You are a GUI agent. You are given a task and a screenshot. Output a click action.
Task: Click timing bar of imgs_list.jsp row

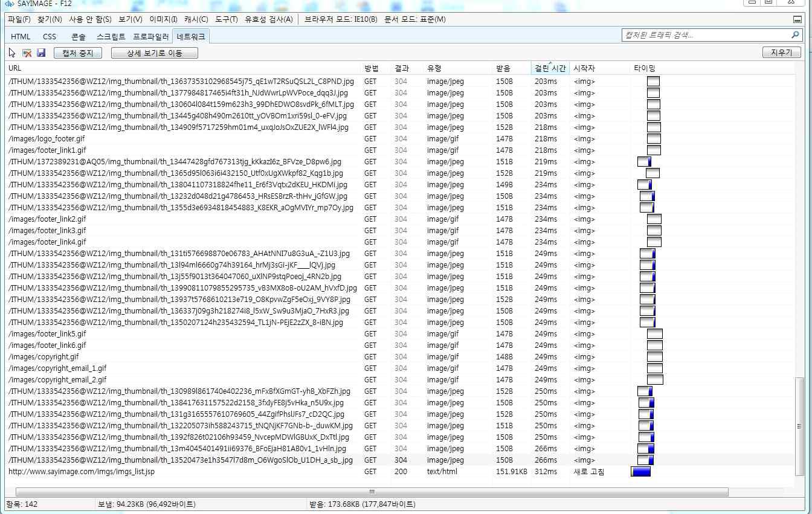tap(640, 472)
